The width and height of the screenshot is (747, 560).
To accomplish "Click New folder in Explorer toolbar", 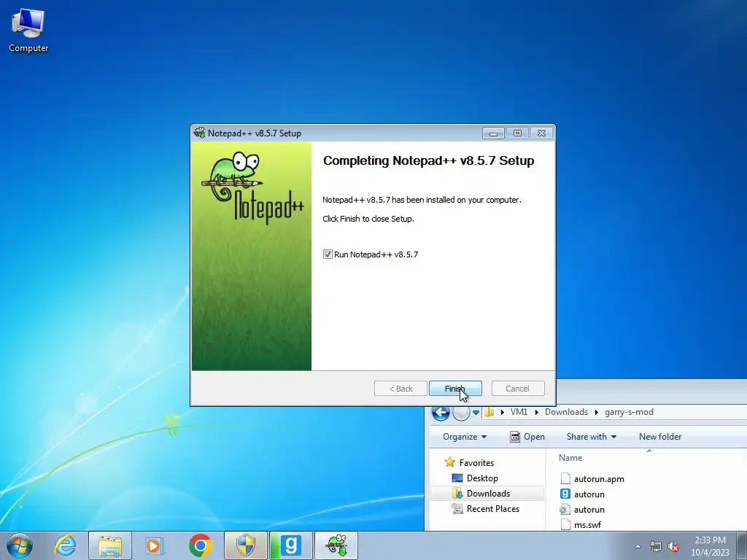I will point(659,437).
